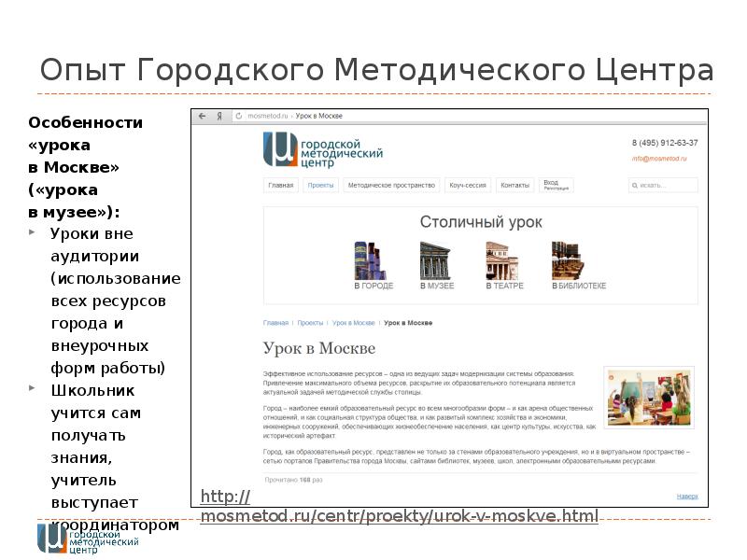Switch to the 'Проекты' menu item

click(321, 186)
